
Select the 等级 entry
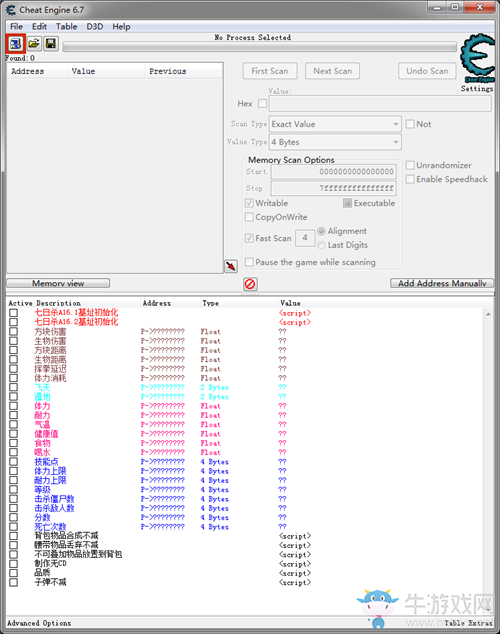coord(42,490)
